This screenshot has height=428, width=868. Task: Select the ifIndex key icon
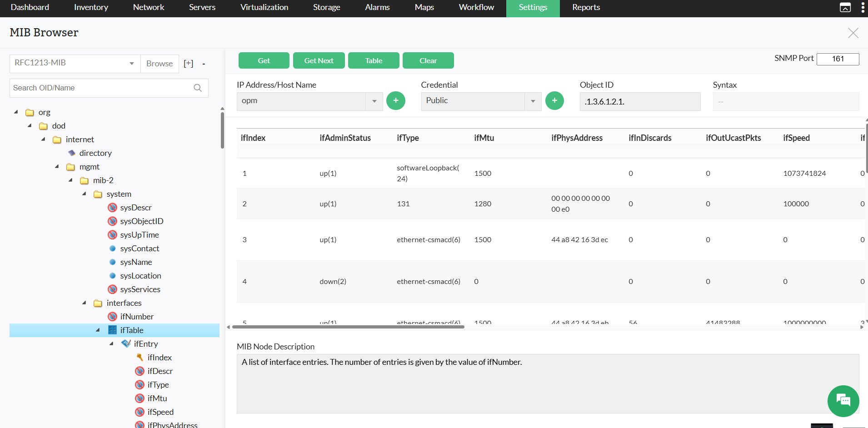[140, 358]
